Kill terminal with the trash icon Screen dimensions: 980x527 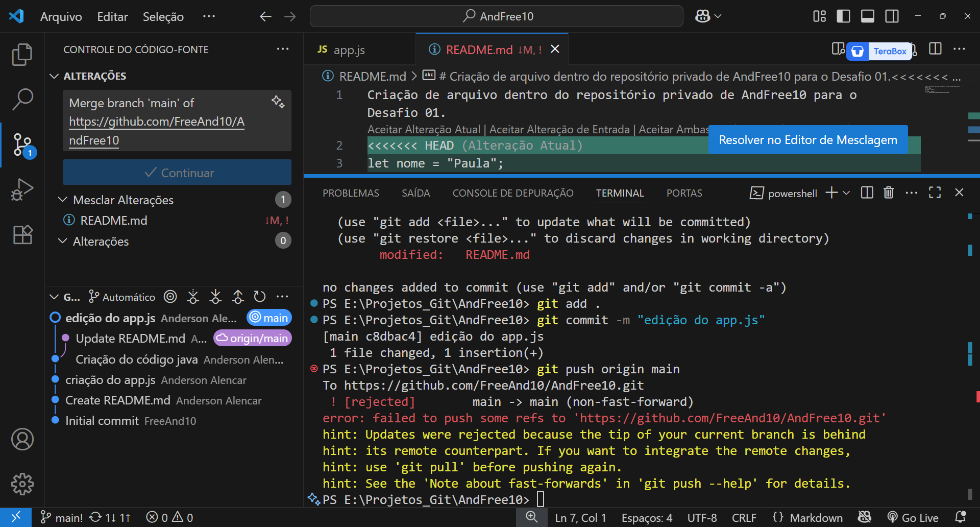[889, 193]
